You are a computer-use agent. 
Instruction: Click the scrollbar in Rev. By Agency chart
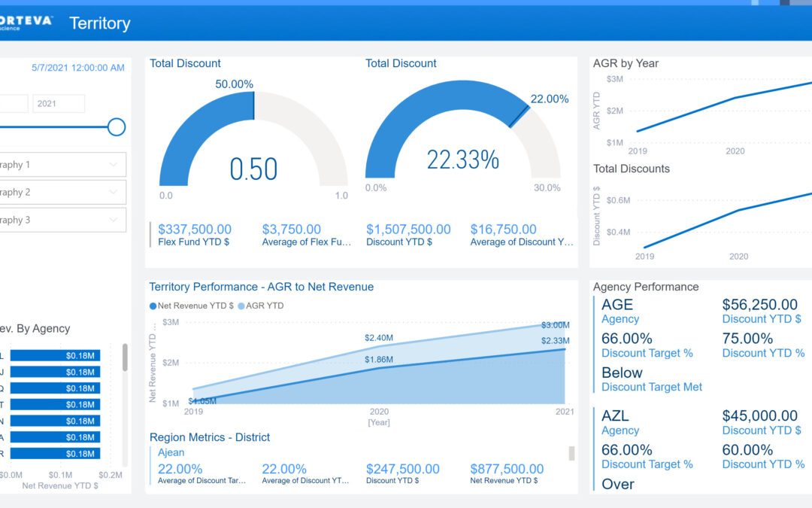point(125,357)
